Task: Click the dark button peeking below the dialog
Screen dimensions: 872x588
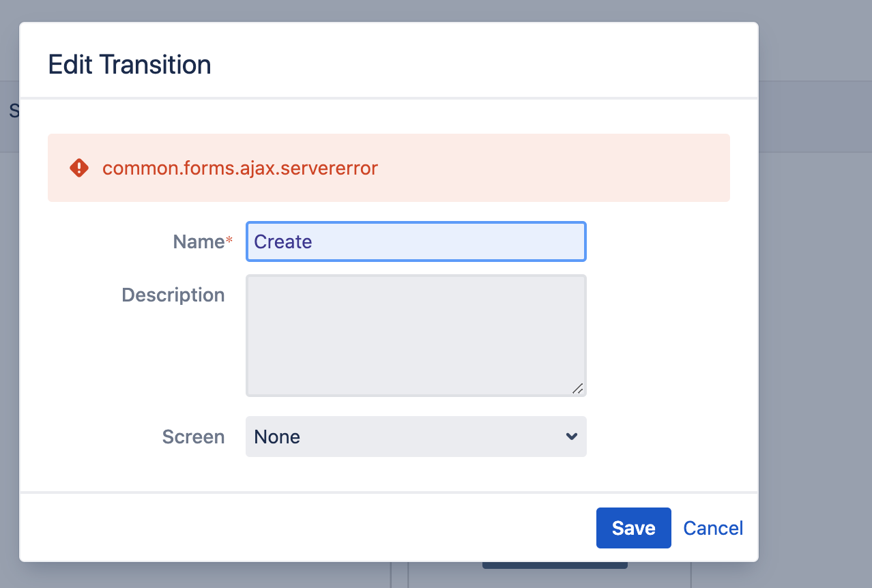Action: coord(554,565)
